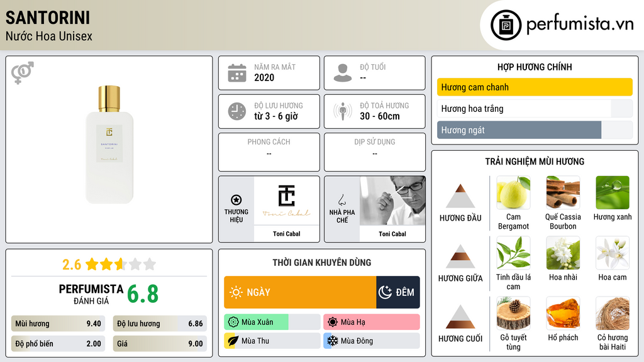Click the Hợp hương chính heading
This screenshot has height=362, width=644.
pyautogui.click(x=535, y=67)
